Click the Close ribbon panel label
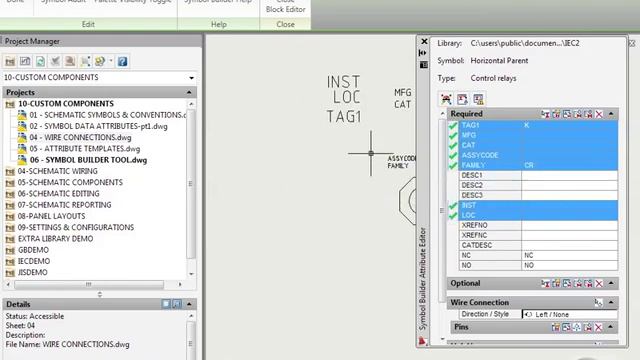The width and height of the screenshot is (640, 360). (285, 24)
